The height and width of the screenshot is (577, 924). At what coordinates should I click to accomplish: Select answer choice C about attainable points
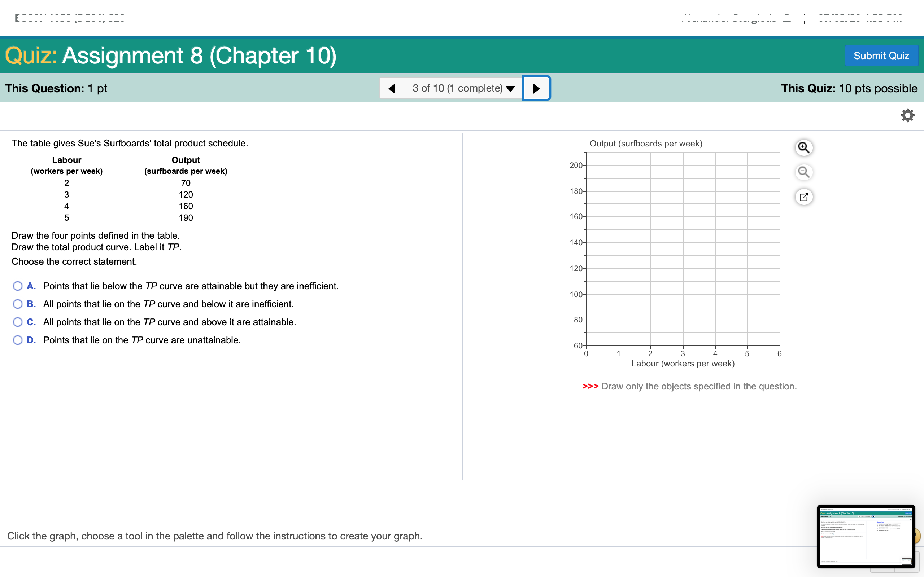point(17,322)
